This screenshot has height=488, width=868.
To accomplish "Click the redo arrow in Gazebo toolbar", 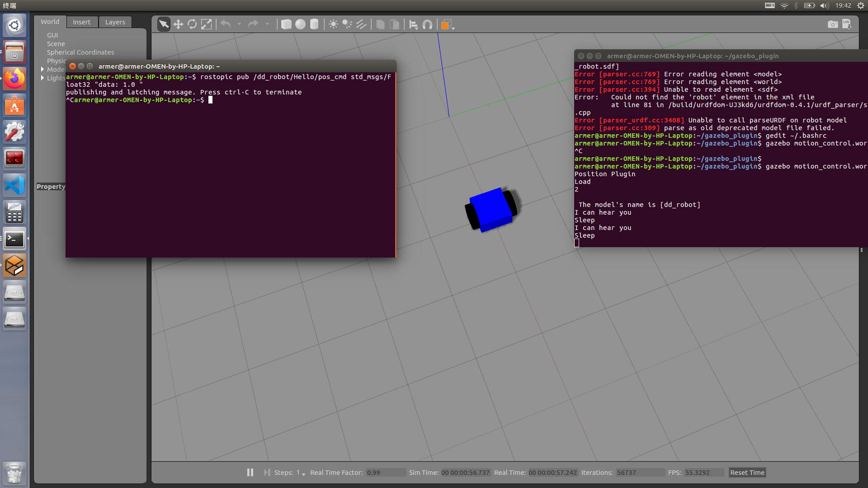I will point(253,24).
